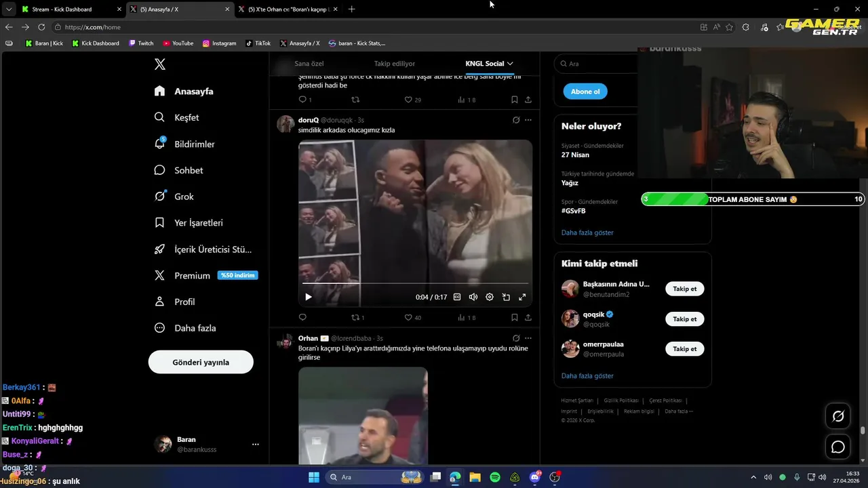Open Orhan's profile avatar
868x488 pixels.
(x=285, y=342)
